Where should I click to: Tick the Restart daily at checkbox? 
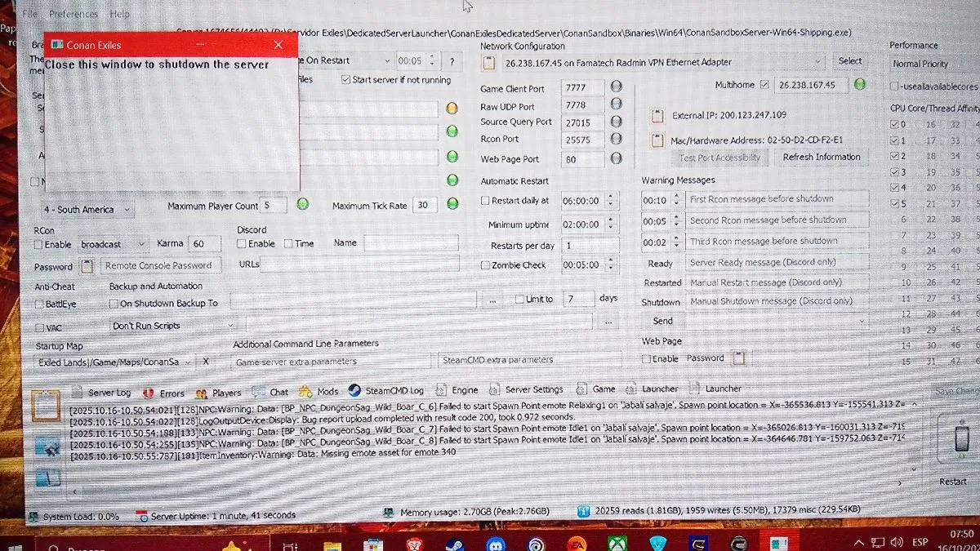486,201
